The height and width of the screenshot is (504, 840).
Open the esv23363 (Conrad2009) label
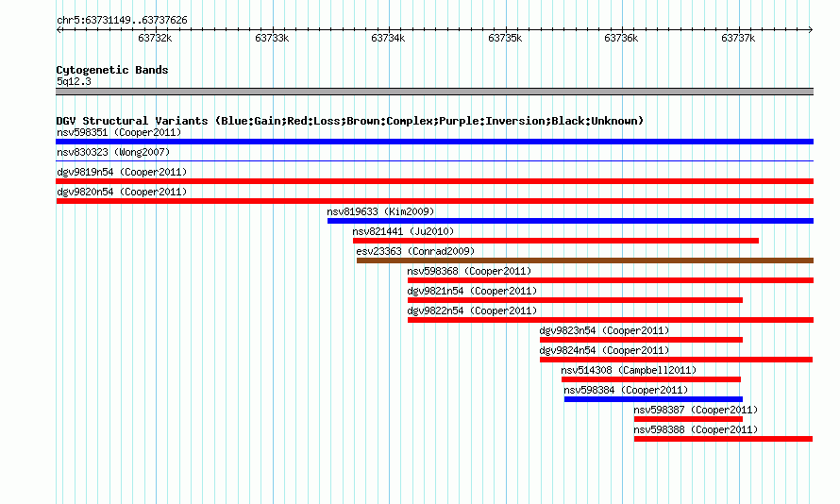point(415,251)
